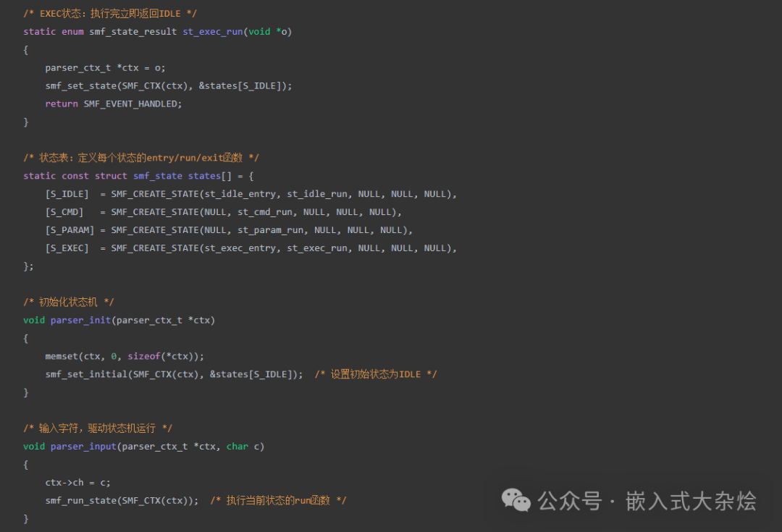This screenshot has height=532, width=782.
Task: Click 'return SMF_EVENT_HANDLED;' line
Action: point(114,104)
